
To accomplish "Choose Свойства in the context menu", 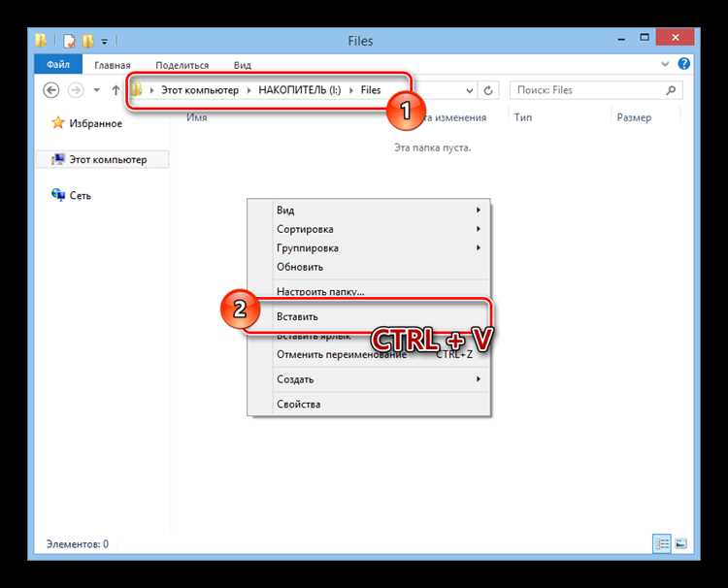I will 369,405.
